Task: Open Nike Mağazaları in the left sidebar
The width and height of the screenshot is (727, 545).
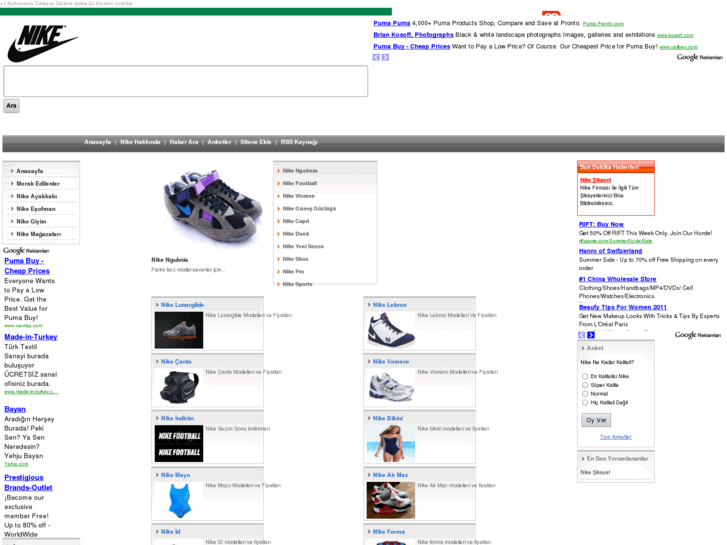Action: 38,234
